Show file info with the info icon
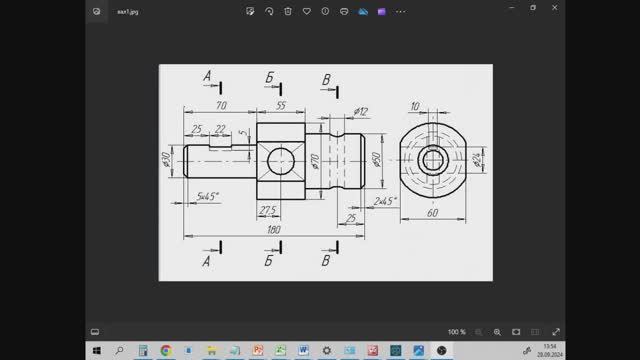This screenshot has height=360, width=640. point(325,11)
